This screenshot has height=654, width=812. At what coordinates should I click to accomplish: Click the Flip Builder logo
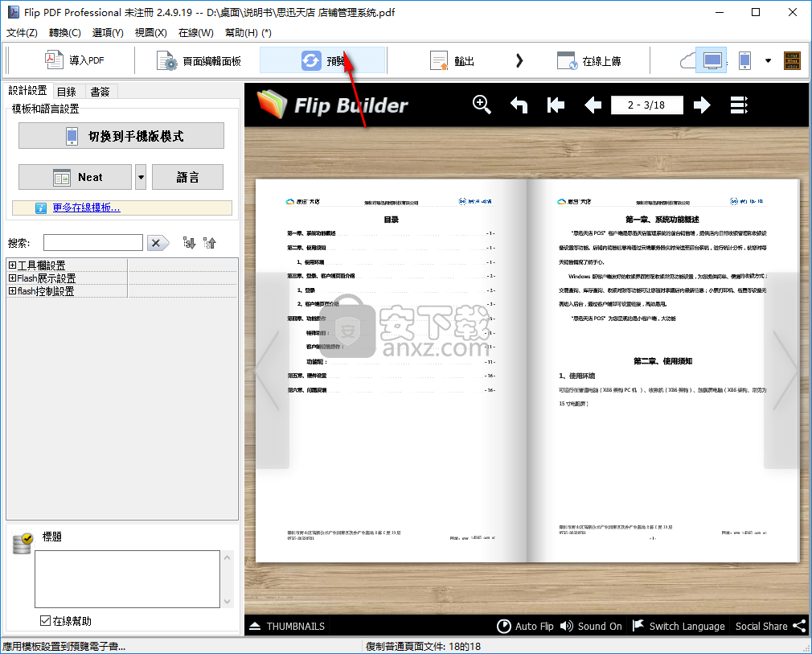(x=333, y=105)
